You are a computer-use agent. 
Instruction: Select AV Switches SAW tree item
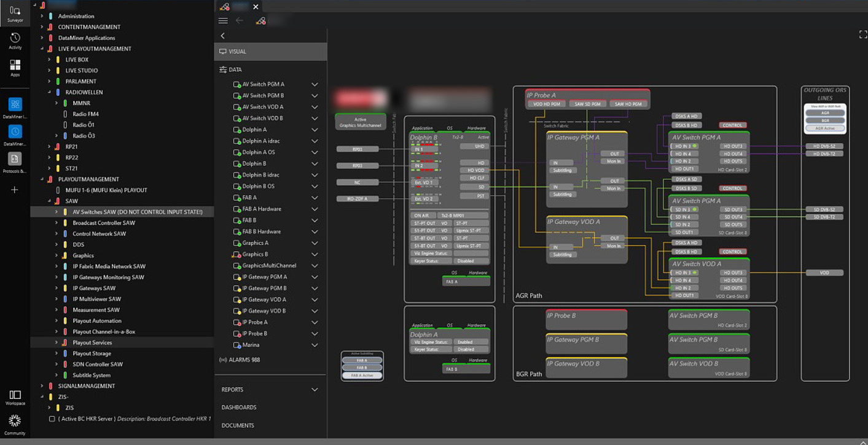138,212
